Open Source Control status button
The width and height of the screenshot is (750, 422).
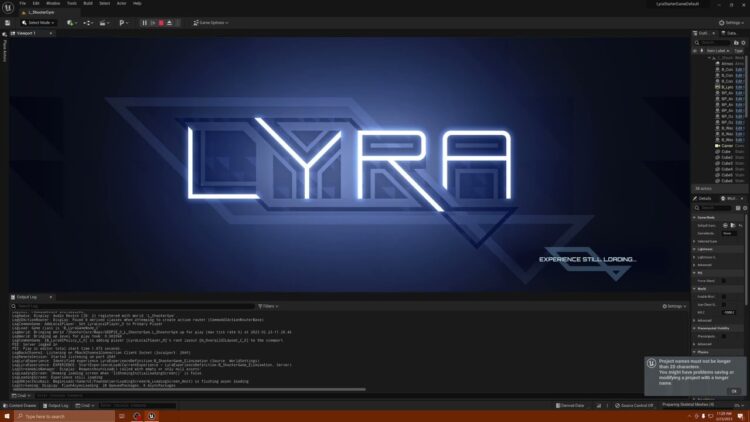click(634, 406)
